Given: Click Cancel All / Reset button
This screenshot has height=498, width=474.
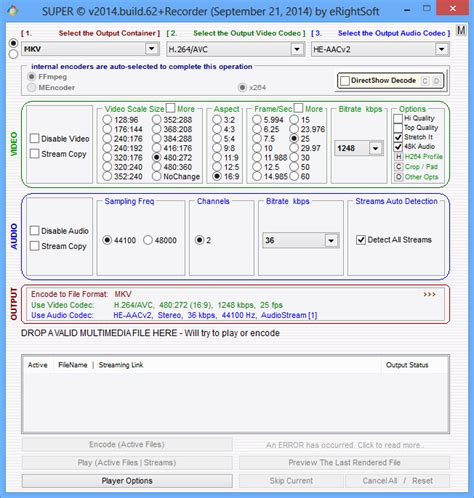Looking at the screenshot, I should click(398, 481).
